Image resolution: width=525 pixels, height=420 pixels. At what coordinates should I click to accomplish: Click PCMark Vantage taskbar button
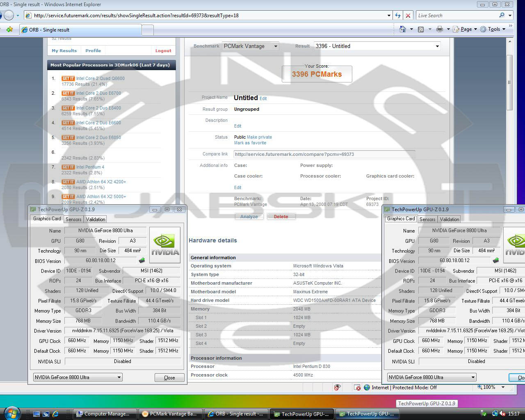tap(171, 414)
